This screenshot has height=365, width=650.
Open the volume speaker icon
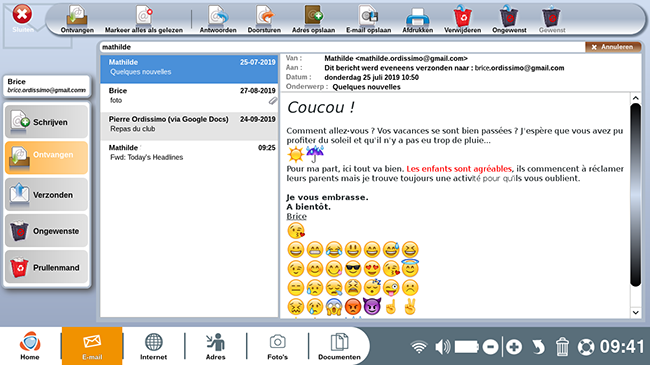click(x=443, y=347)
